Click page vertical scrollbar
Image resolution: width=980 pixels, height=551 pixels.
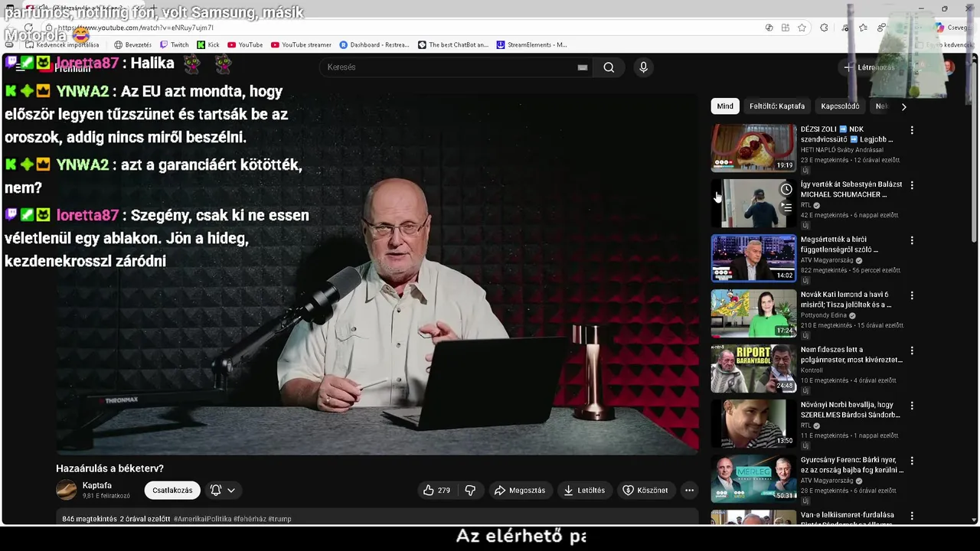(974, 153)
